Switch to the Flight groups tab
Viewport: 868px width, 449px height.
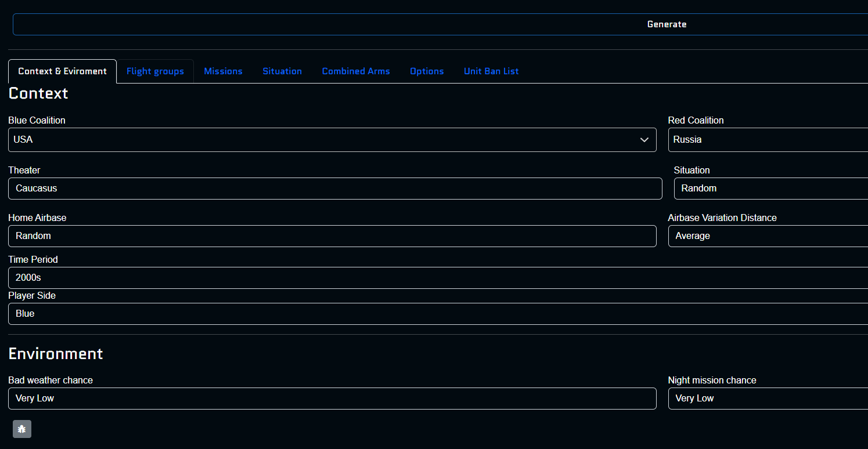(x=155, y=71)
